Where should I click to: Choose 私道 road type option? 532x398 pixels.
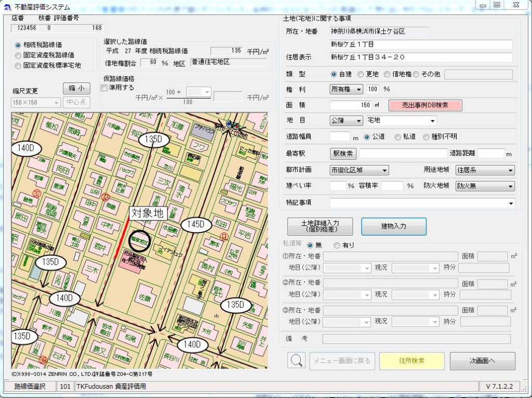click(398, 137)
